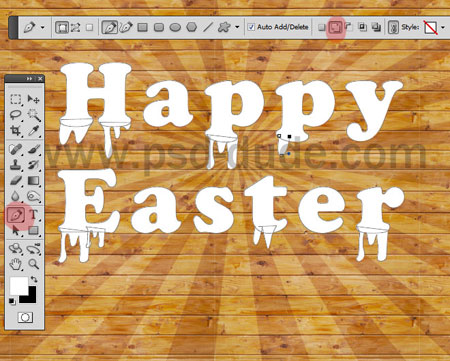Select the Move tool
450x361 pixels.
click(33, 99)
